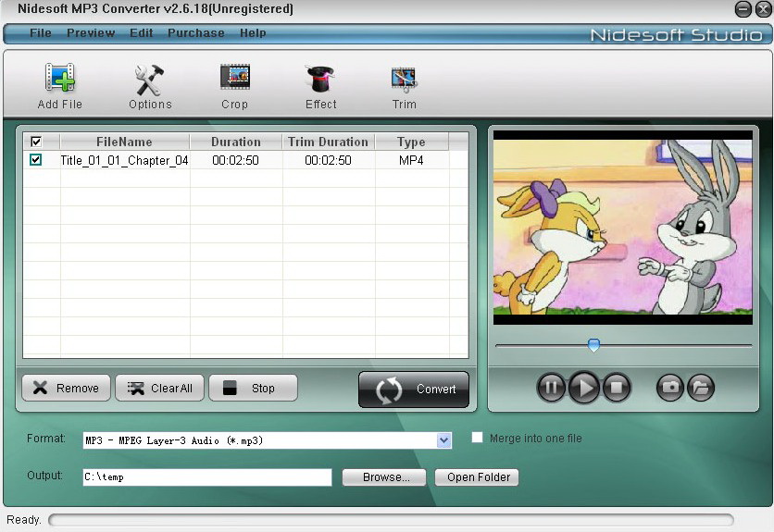Click the Remove button
The width and height of the screenshot is (774, 532).
[x=66, y=388]
